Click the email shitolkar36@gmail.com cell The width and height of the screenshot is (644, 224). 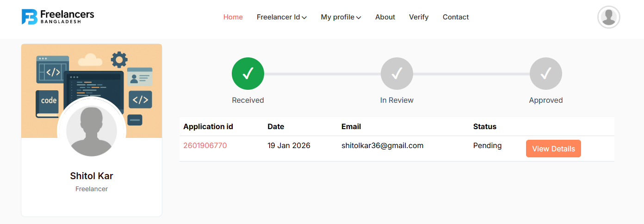[x=382, y=145]
